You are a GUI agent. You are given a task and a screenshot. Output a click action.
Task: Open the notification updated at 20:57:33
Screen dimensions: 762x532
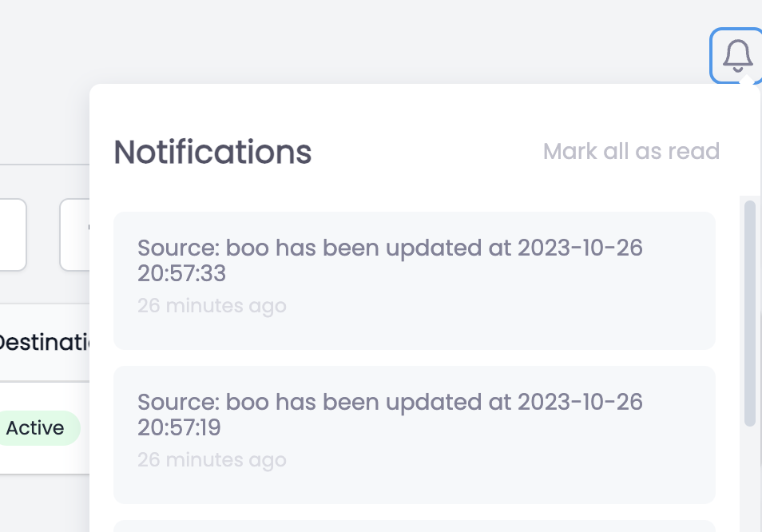414,280
